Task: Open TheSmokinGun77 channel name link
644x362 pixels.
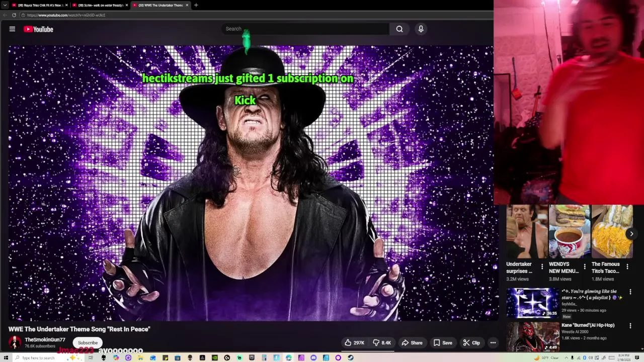Action: pos(45,340)
